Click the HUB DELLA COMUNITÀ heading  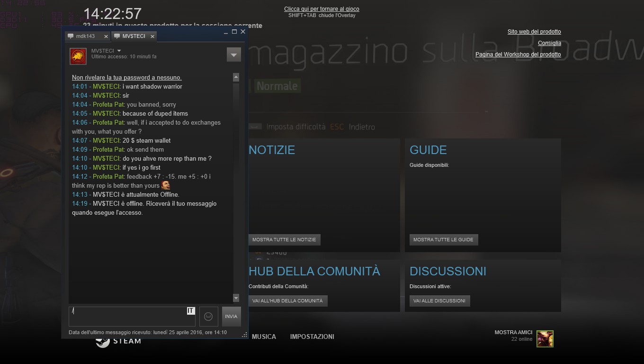coord(314,271)
